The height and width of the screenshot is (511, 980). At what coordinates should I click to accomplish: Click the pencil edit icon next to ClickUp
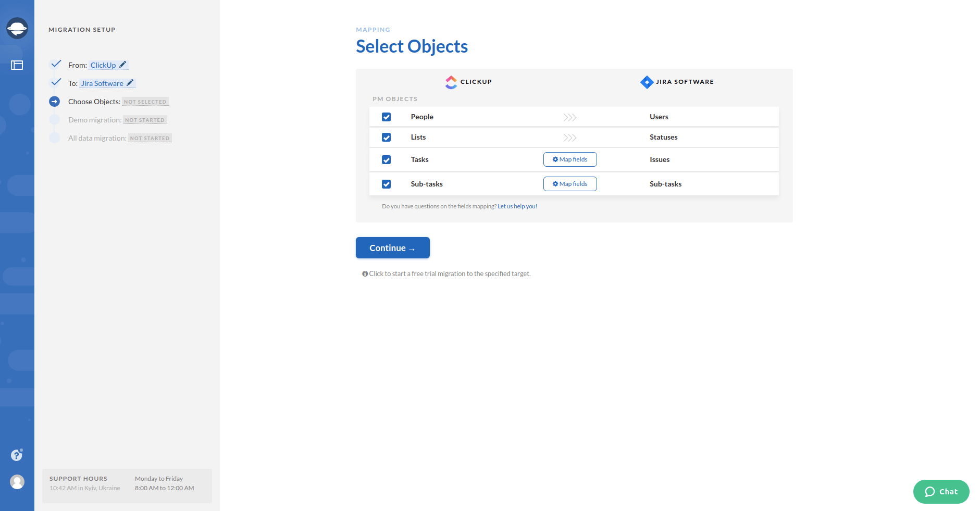(123, 64)
